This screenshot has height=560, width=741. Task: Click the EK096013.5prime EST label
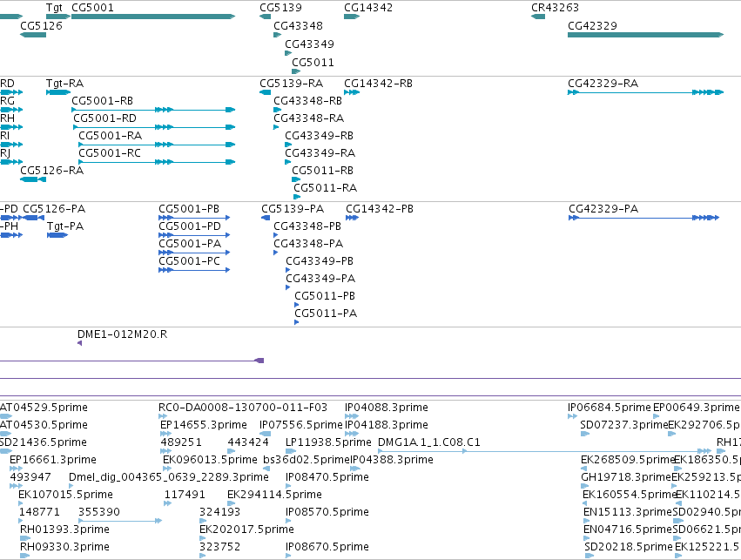(x=210, y=461)
